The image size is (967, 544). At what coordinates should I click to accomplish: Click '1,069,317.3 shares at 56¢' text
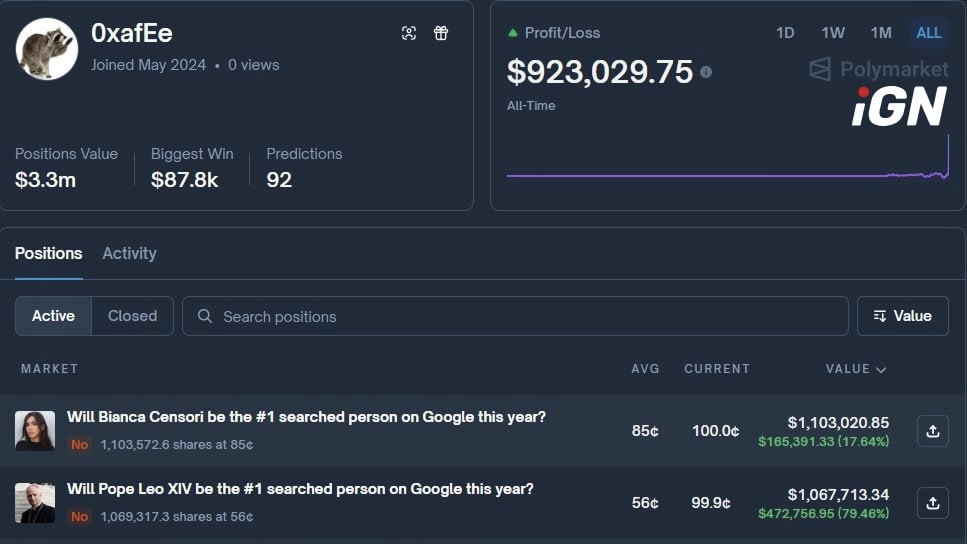point(177,517)
